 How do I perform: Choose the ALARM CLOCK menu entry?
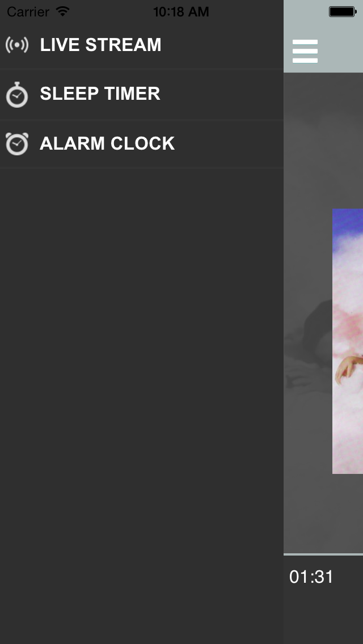point(142,143)
